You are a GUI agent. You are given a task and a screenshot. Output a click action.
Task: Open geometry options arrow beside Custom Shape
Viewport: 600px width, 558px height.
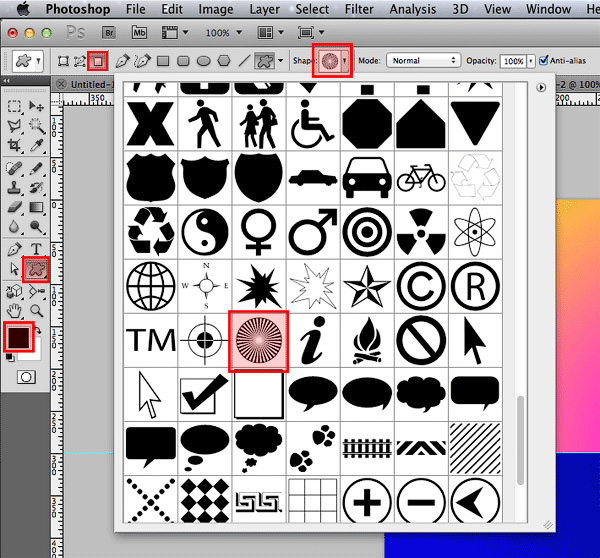pos(281,60)
